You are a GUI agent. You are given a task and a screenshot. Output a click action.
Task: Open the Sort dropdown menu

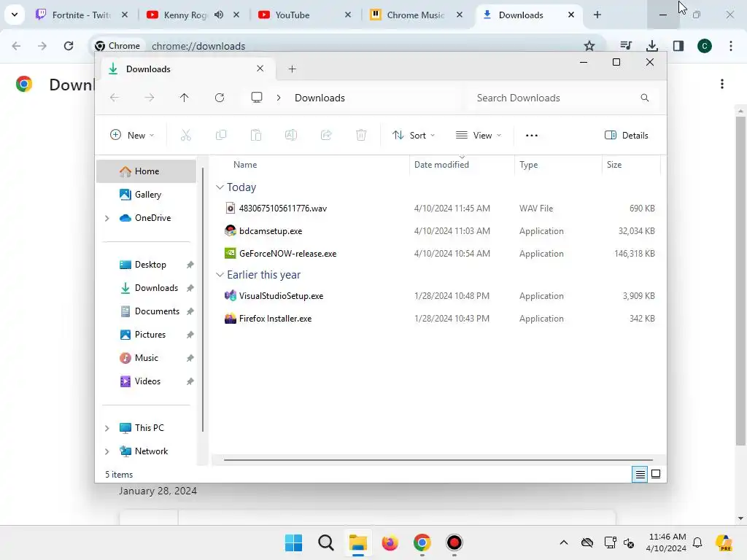[x=414, y=135]
